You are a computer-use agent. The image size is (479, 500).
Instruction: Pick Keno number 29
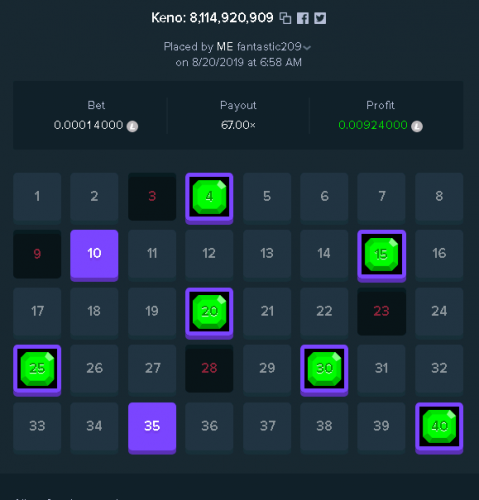click(x=267, y=370)
